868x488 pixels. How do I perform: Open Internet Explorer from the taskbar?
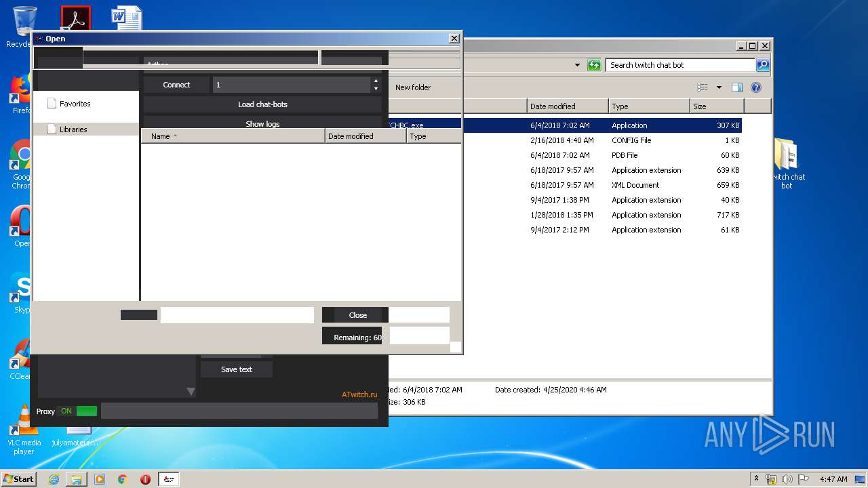[54, 479]
